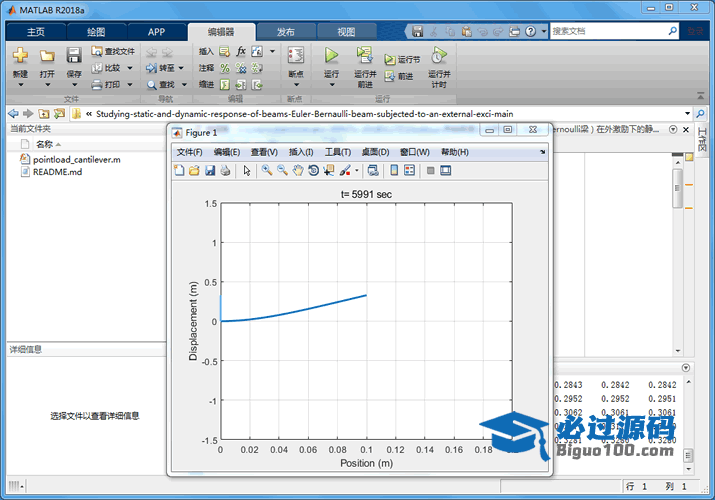Image resolution: width=715 pixels, height=500 pixels.
Task: Open the Print dropdown arrow in ribbon
Action: (x=130, y=84)
